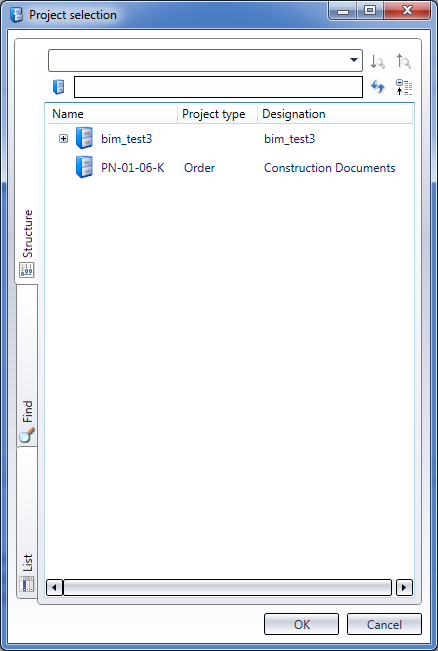Select the bim_test3 project name
The height and width of the screenshot is (651, 438).
click(127, 139)
